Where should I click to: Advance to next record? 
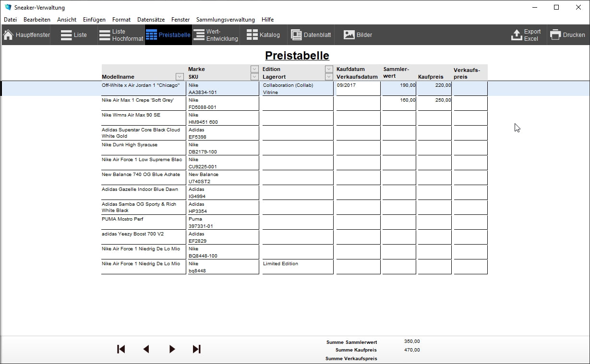point(172,349)
